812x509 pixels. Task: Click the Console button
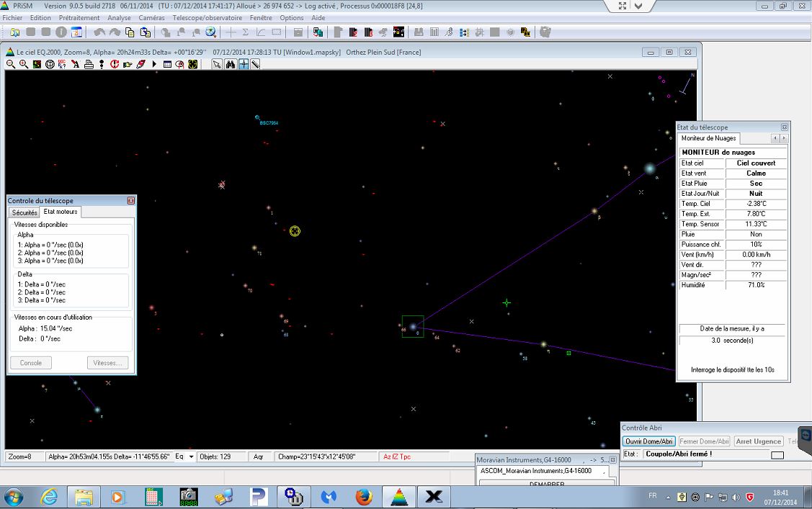point(31,363)
